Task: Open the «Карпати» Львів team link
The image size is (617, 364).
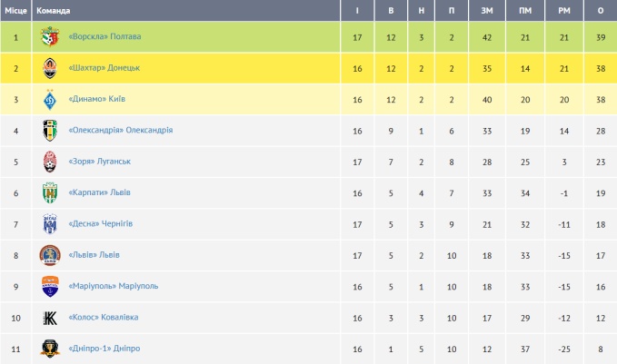Action: point(100,192)
